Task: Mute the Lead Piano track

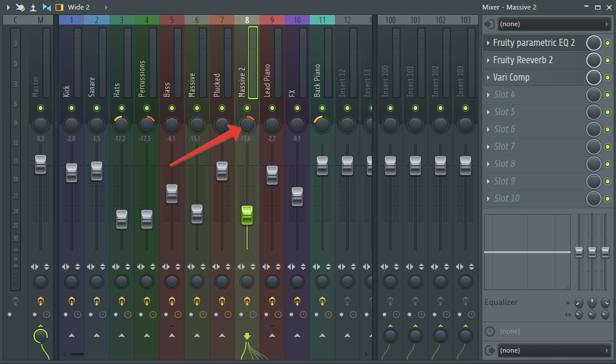Action: tap(272, 108)
